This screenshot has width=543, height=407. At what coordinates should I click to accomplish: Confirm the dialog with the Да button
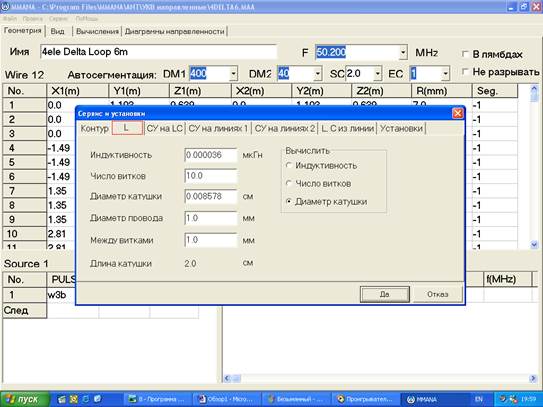point(384,294)
